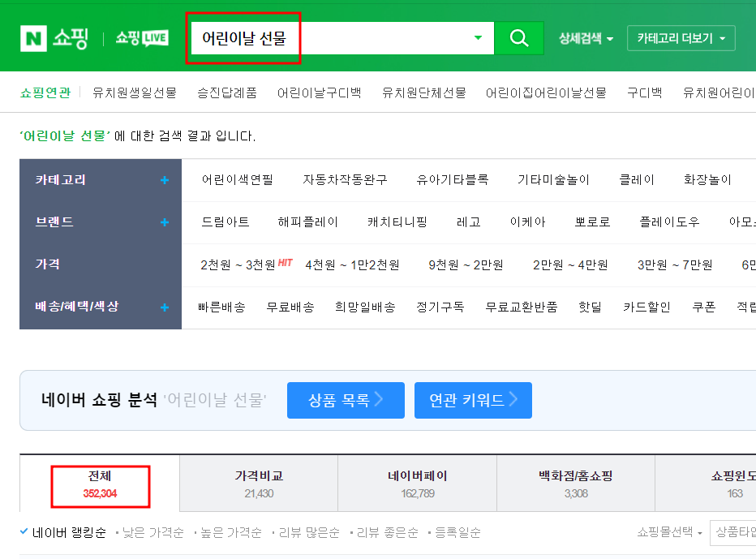Screen dimensions: 756x559
Task: Click the 쇼핑 text logo
Action: (71, 37)
